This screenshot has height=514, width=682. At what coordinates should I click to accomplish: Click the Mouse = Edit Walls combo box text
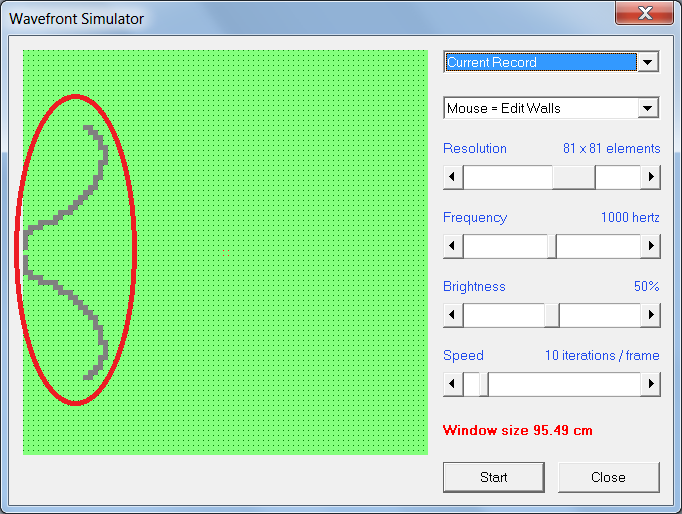(x=504, y=108)
